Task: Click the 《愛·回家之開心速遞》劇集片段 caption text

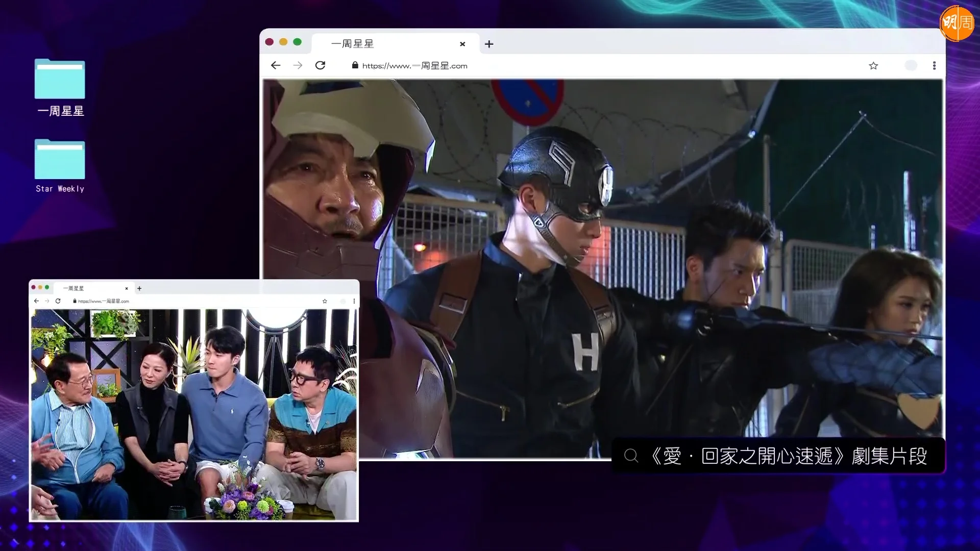Action: coord(788,456)
